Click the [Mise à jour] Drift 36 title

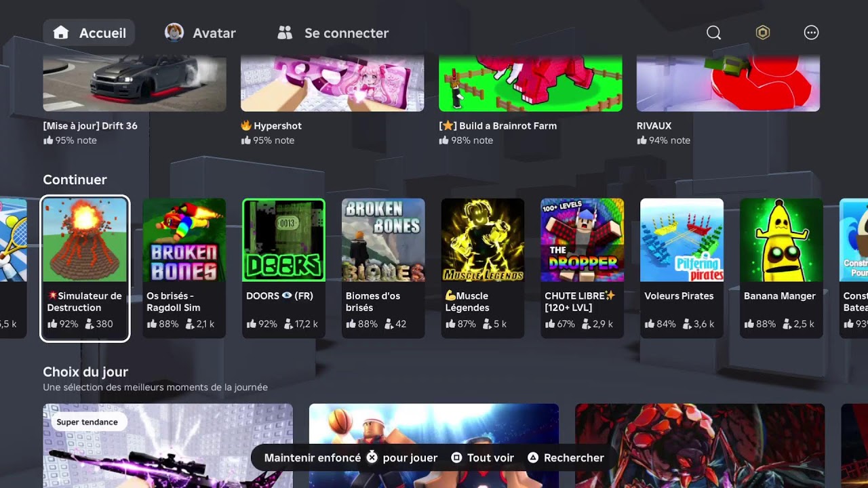90,125
